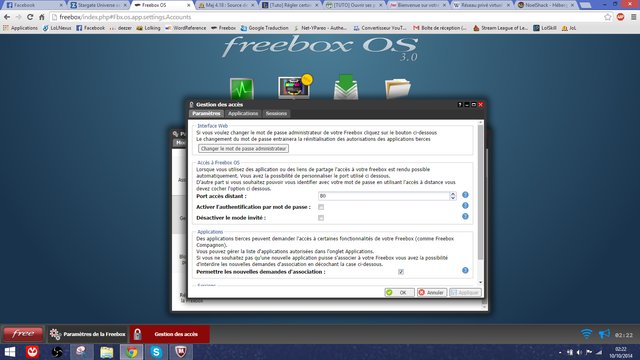Open the Chrome menu hamburger icon

tap(633, 17)
